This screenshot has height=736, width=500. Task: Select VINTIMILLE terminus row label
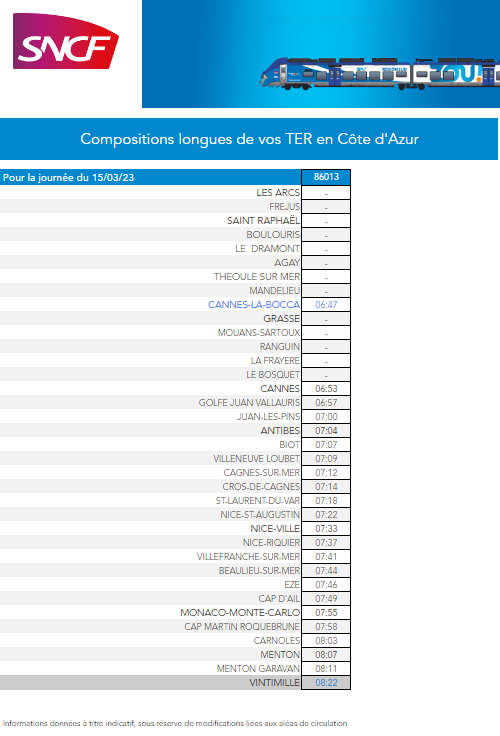click(x=274, y=682)
